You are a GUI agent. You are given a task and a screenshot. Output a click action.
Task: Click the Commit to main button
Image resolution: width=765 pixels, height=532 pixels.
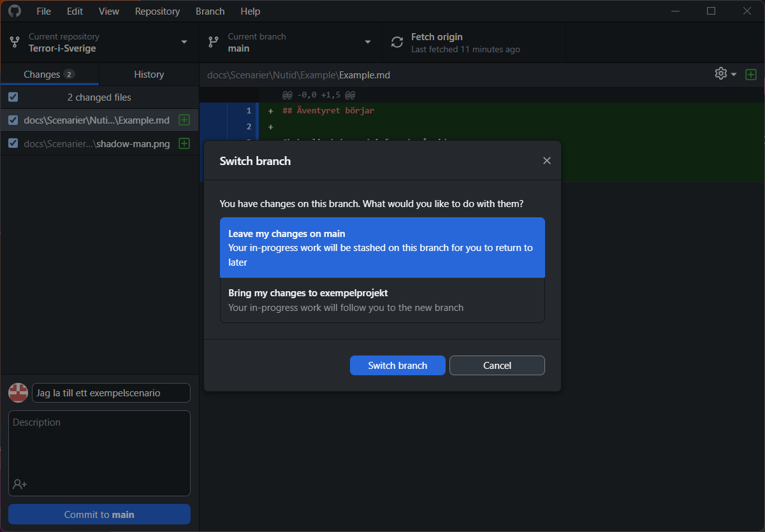99,514
